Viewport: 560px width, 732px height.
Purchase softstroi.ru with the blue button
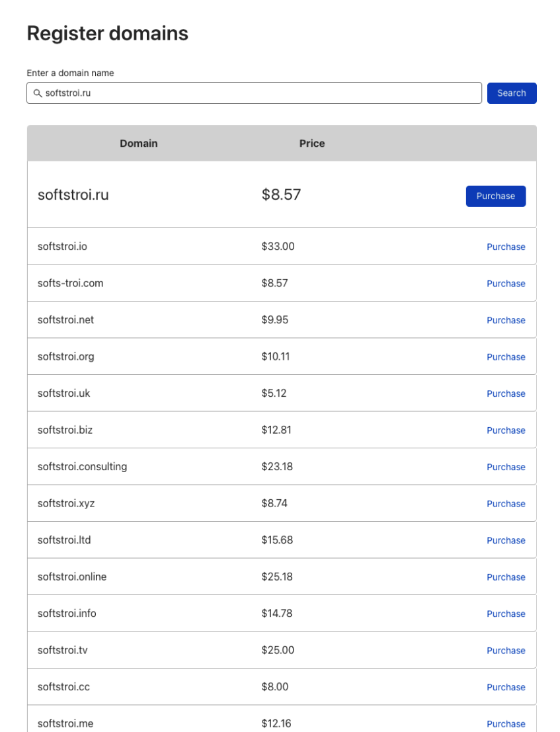[x=495, y=196]
